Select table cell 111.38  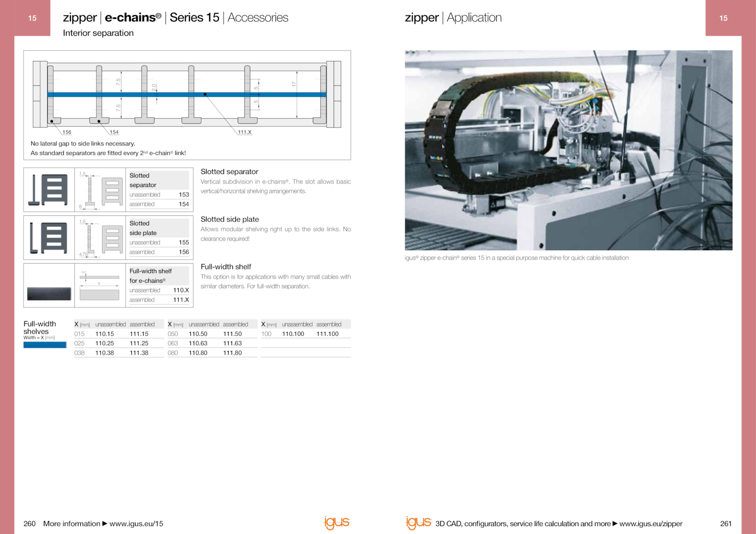139,353
